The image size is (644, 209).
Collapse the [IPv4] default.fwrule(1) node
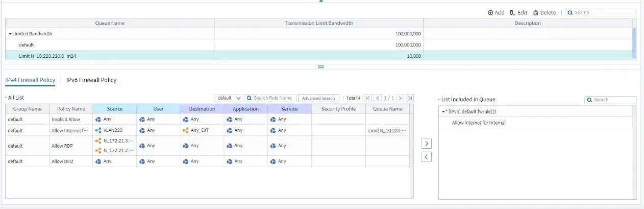443,111
